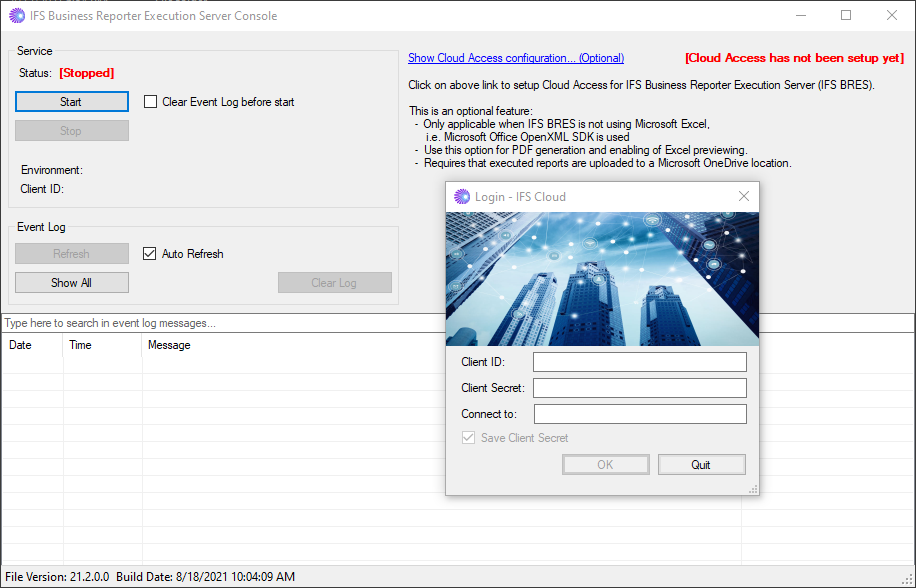Toggle the Save Client Secret checkbox
The image size is (916, 588).
[x=468, y=437]
